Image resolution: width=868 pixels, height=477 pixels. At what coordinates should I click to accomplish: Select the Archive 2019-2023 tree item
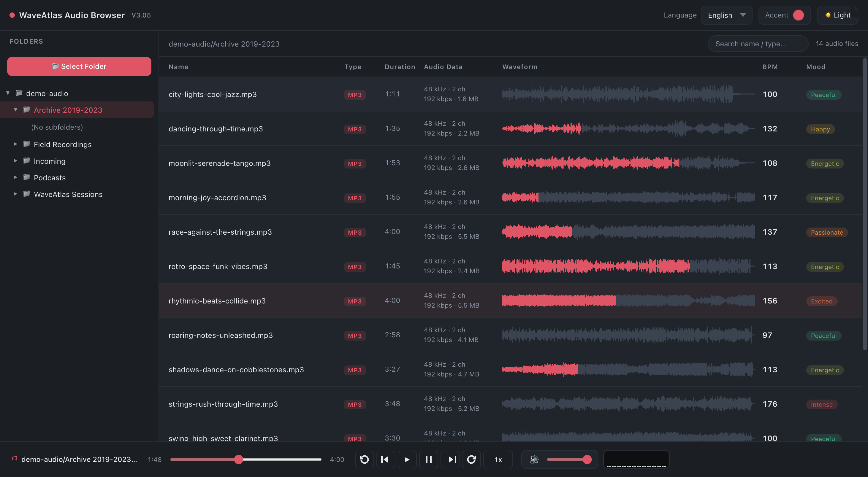(77, 110)
